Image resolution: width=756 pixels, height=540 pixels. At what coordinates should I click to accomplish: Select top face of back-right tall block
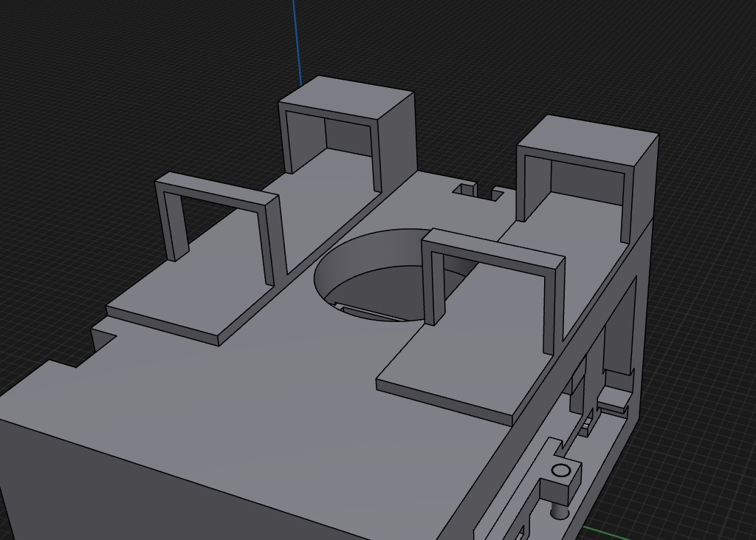(x=588, y=141)
